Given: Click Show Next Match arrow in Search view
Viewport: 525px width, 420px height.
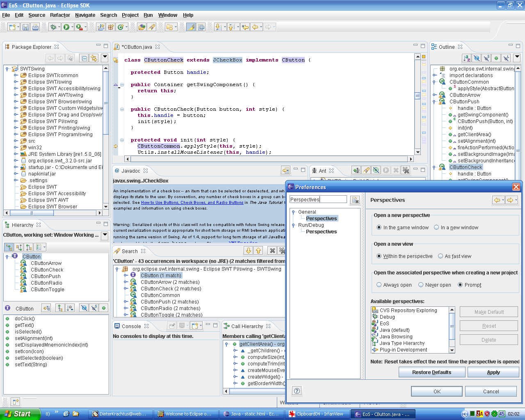Looking at the screenshot, I should tap(248, 251).
